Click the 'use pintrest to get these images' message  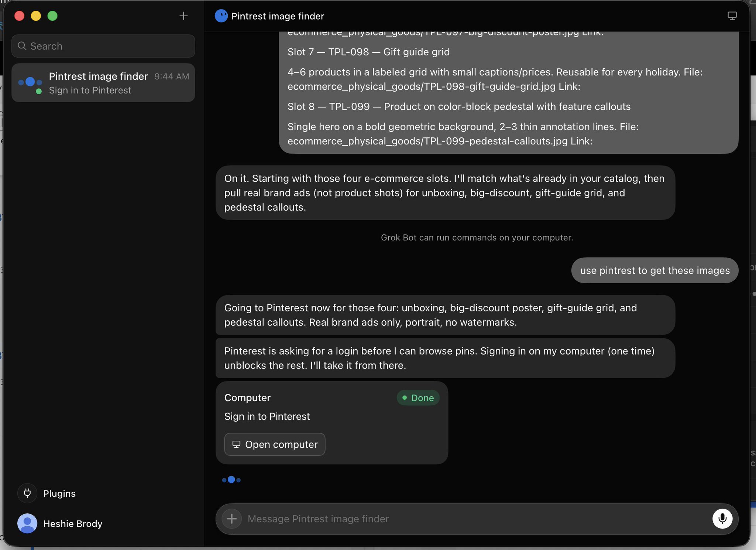point(655,270)
